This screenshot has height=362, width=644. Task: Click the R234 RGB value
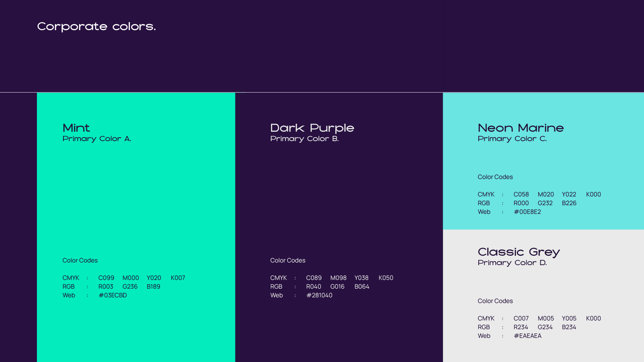pos(521,327)
